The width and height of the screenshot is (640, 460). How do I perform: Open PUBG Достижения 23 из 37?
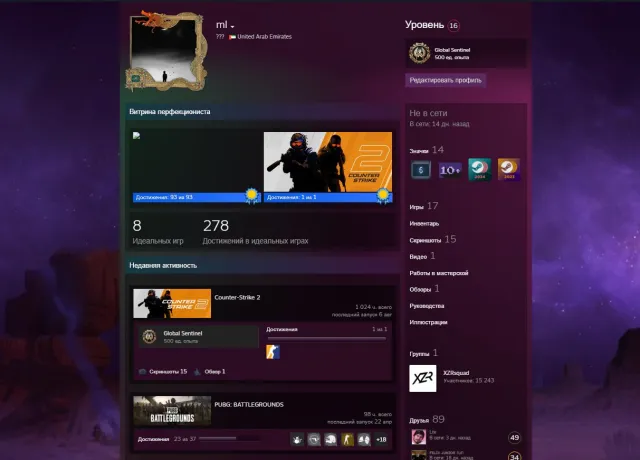pos(167,439)
